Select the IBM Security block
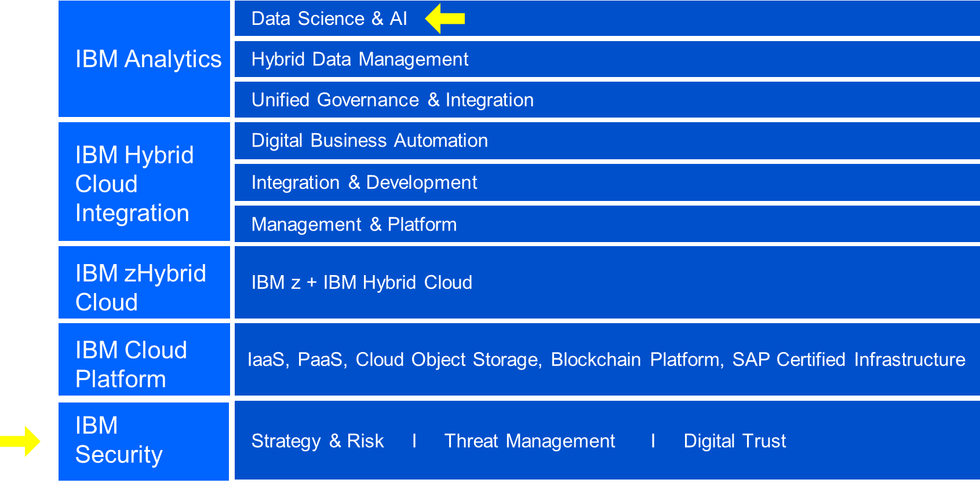The height and width of the screenshot is (483, 980). pos(144,441)
